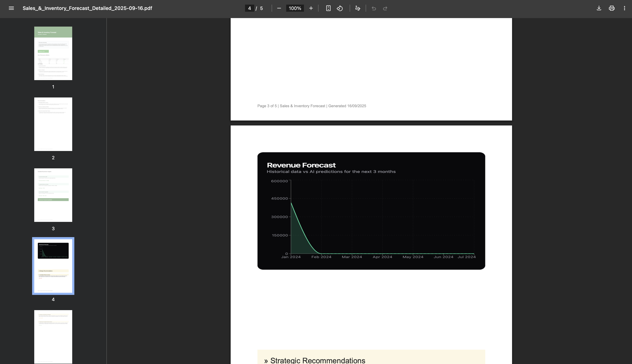Click the zoom out minus button
This screenshot has width=632, height=364.
point(279,8)
